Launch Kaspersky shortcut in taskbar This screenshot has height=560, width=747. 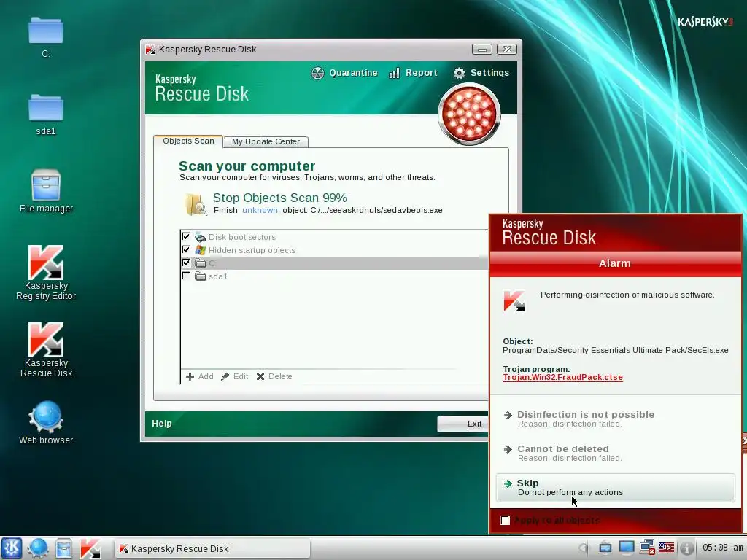(90, 548)
